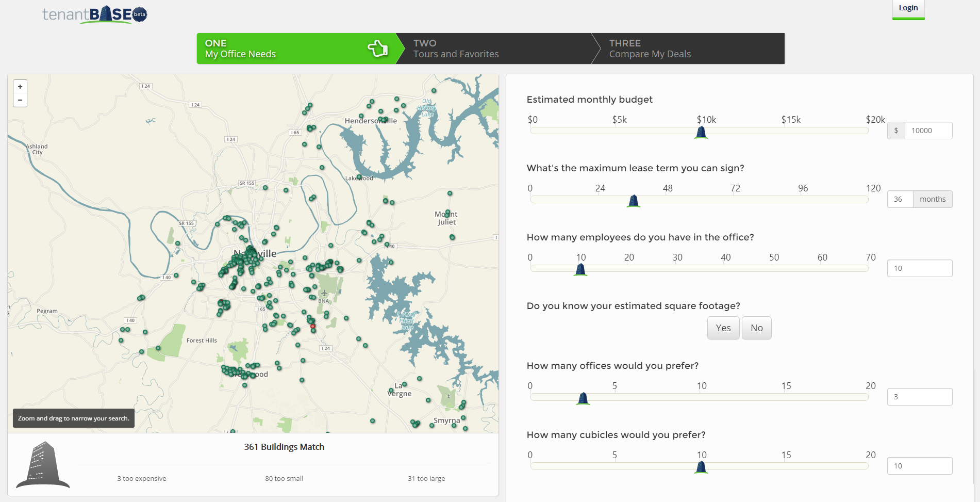This screenshot has height=502, width=980.
Task: Click the budget amount input field
Action: coord(928,131)
